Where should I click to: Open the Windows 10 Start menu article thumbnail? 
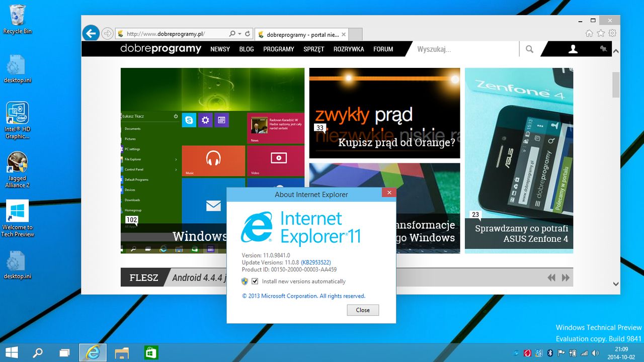click(x=212, y=160)
